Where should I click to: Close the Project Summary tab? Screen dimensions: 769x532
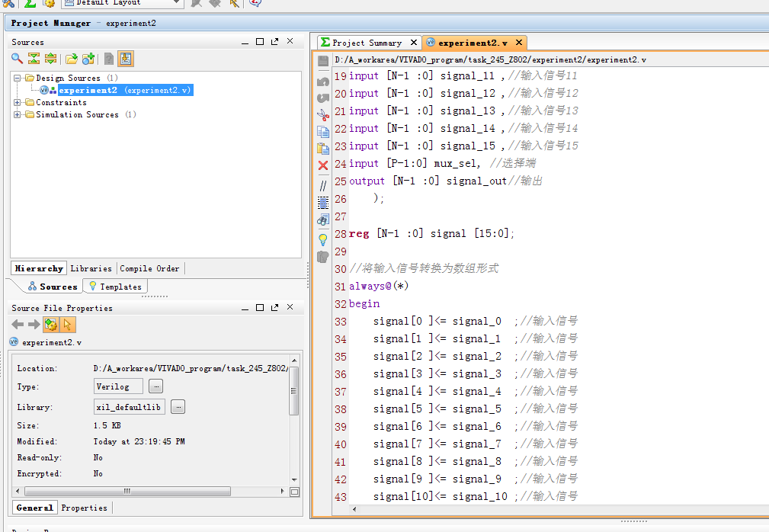tap(414, 43)
